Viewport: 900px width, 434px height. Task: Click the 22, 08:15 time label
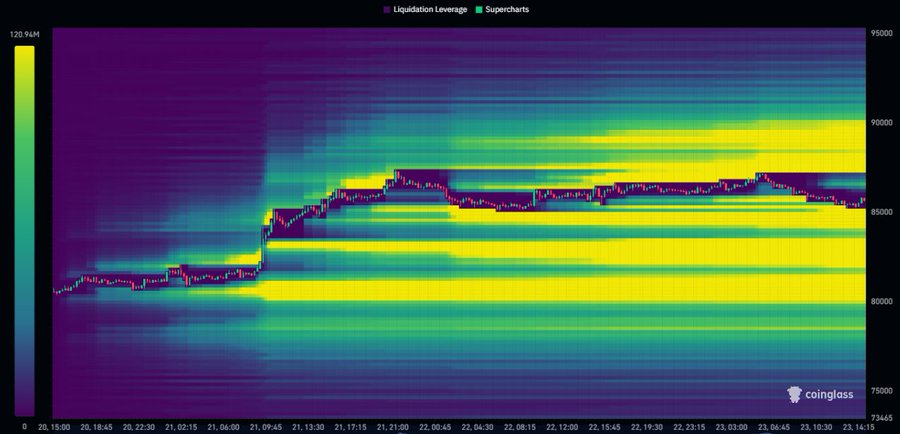[x=521, y=428]
